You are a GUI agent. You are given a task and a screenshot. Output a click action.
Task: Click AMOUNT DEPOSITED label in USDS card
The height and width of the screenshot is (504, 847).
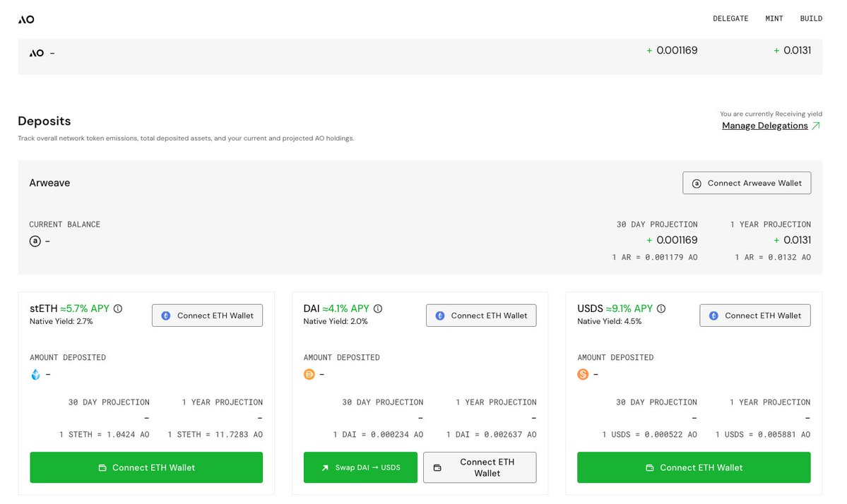pos(615,358)
